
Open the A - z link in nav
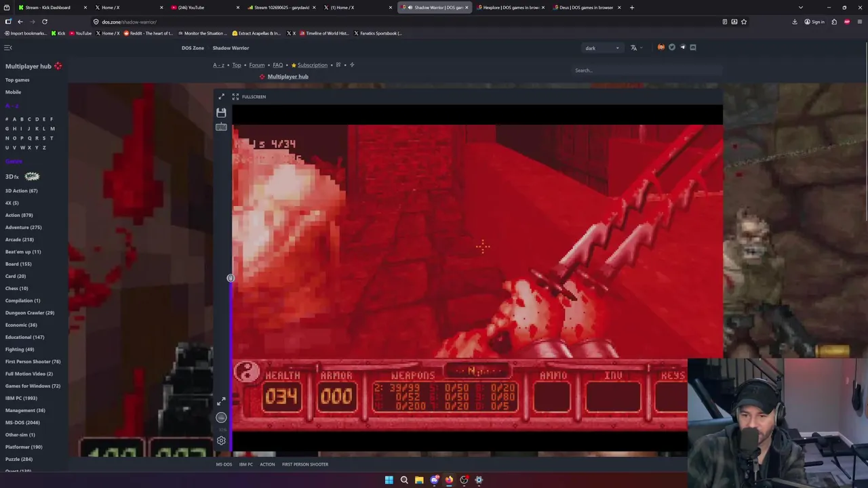pos(218,65)
